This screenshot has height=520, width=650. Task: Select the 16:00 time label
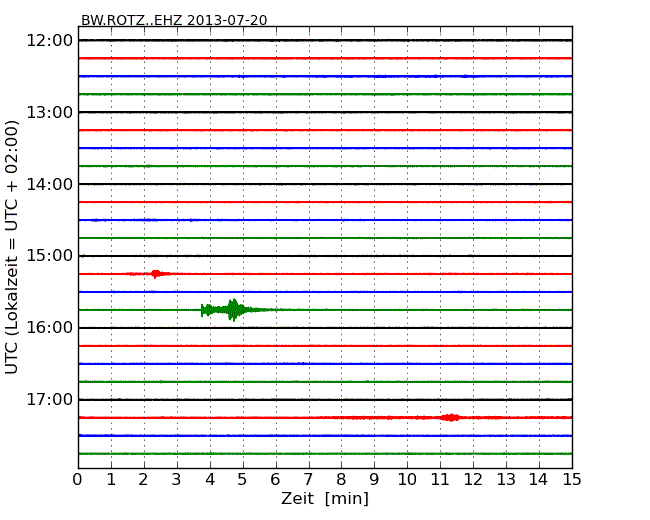pyautogui.click(x=50, y=328)
